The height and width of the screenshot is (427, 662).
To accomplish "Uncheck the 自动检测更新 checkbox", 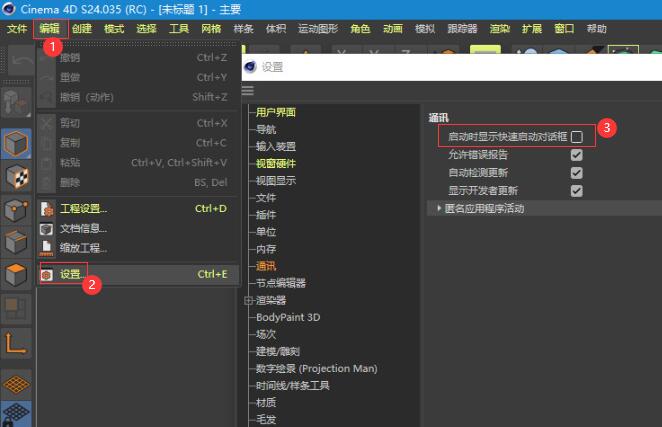I will tap(576, 173).
